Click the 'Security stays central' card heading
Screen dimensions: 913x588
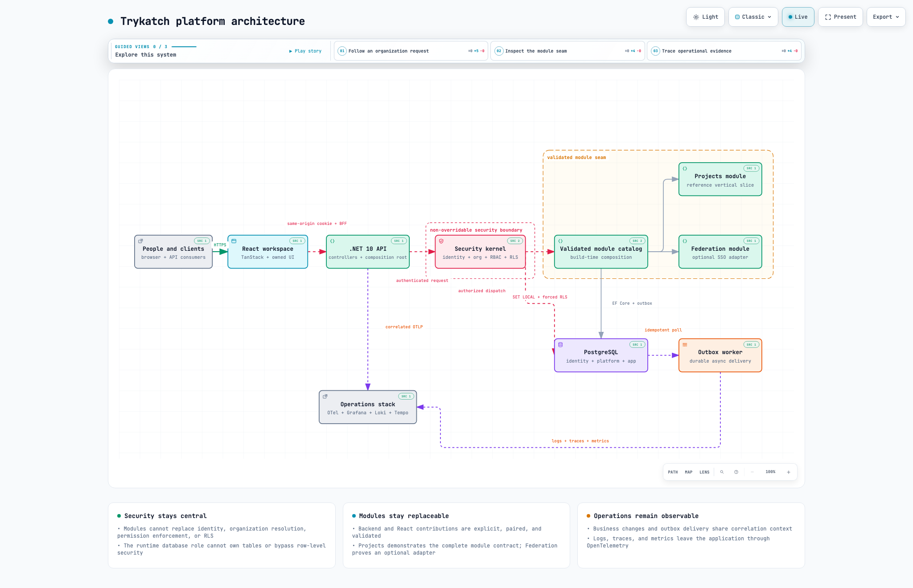(x=165, y=516)
